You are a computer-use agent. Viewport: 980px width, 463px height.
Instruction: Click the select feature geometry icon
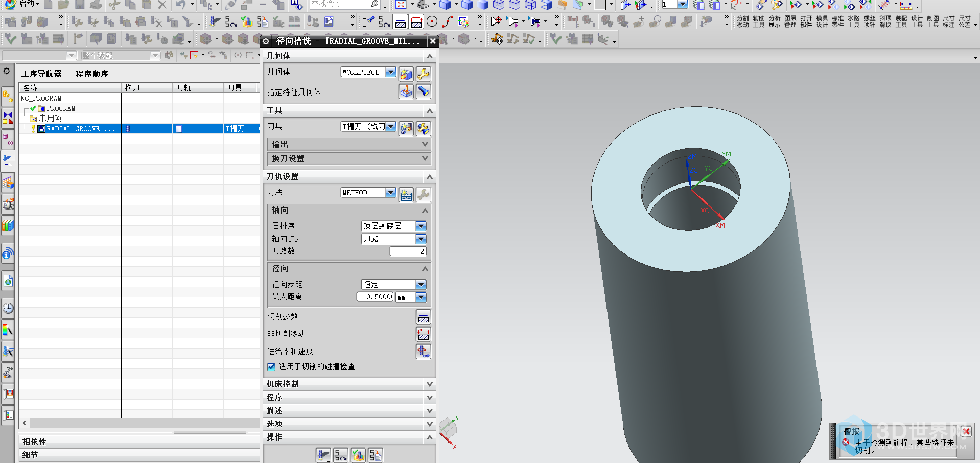(406, 91)
